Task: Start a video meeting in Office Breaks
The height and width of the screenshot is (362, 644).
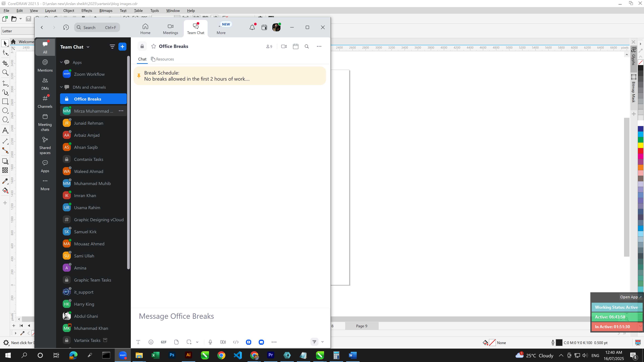Action: (284, 46)
